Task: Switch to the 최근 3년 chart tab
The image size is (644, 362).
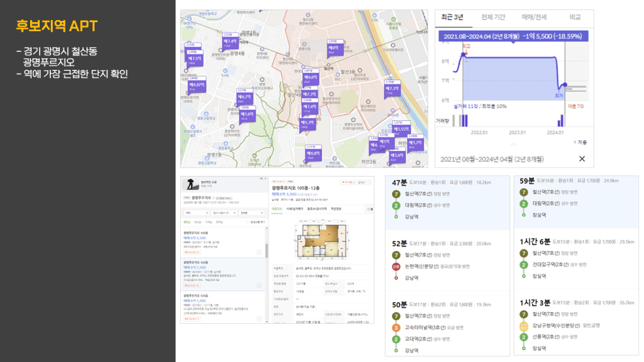Action: 452,17
